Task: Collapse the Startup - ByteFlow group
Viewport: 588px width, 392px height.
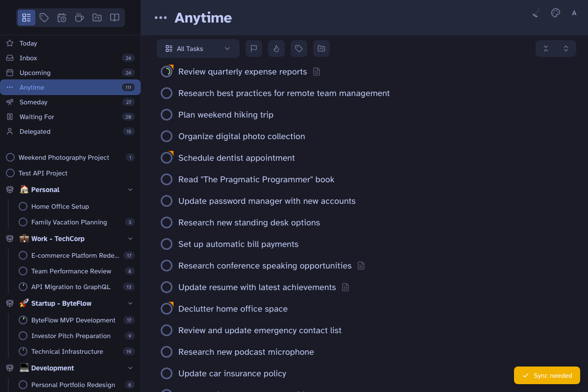Action: click(x=130, y=303)
